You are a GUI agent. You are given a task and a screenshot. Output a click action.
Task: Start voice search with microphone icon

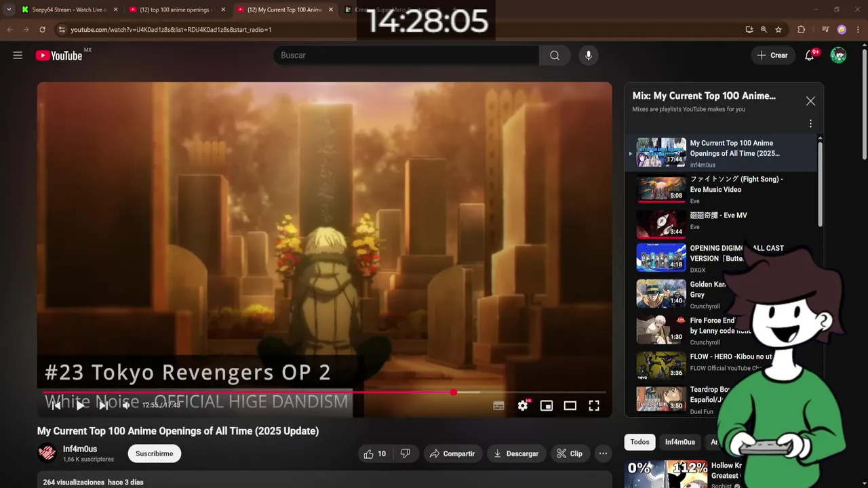click(x=589, y=56)
